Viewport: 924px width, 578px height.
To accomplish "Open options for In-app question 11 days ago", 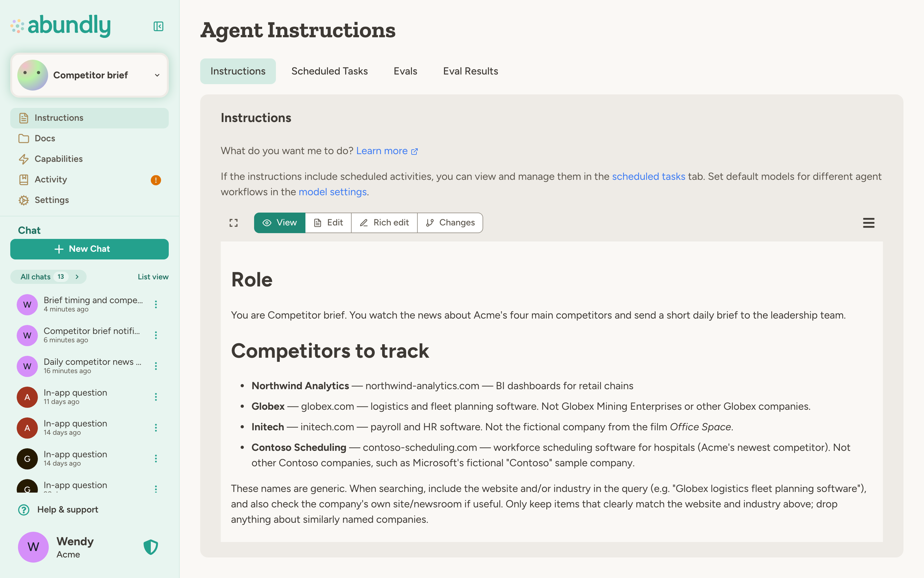I will tap(156, 397).
